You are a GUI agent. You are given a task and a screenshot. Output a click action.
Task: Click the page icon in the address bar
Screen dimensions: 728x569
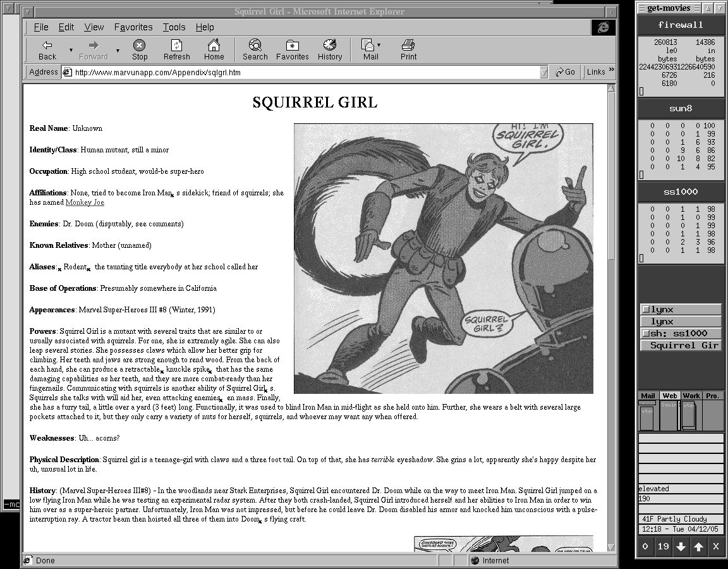pyautogui.click(x=68, y=72)
